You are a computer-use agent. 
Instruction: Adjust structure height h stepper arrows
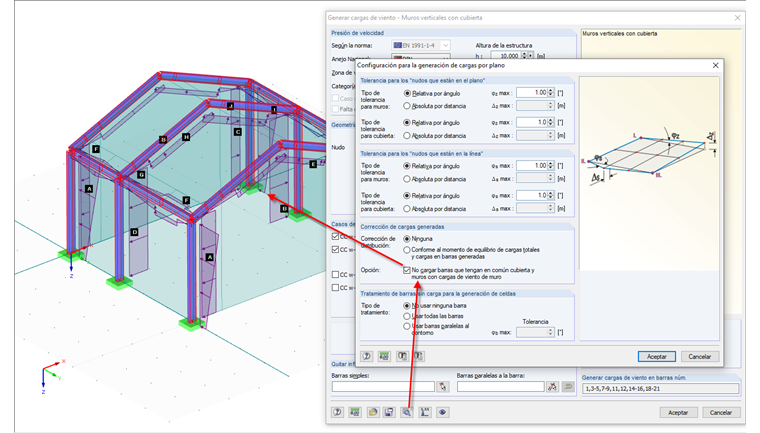(523, 56)
